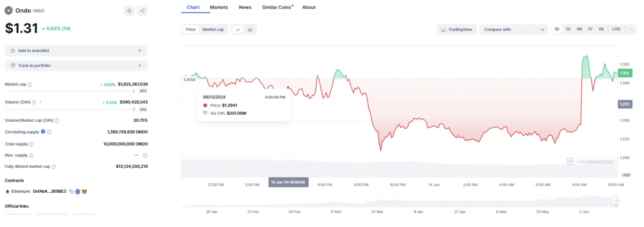Click the range slider handle under chart
Image resolution: width=644 pixels, height=227 pixels.
pos(615,200)
